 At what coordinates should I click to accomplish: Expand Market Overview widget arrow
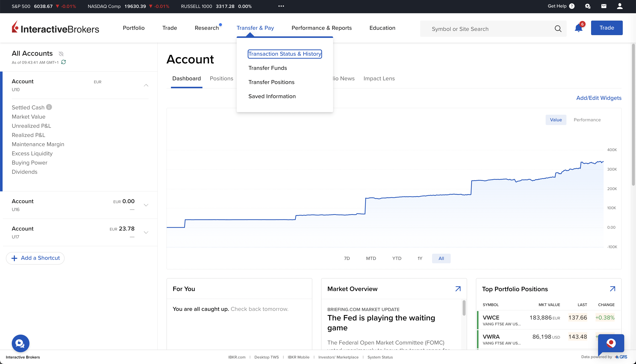458,289
